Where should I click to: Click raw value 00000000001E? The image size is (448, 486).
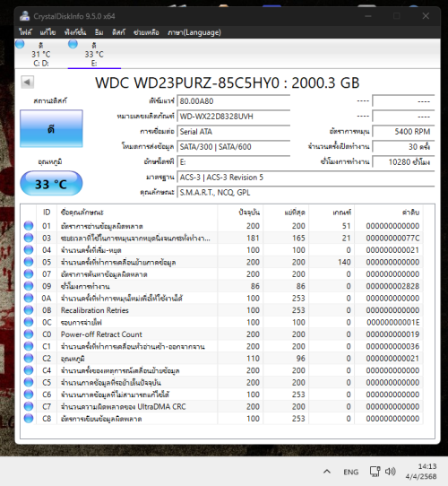pos(392,322)
